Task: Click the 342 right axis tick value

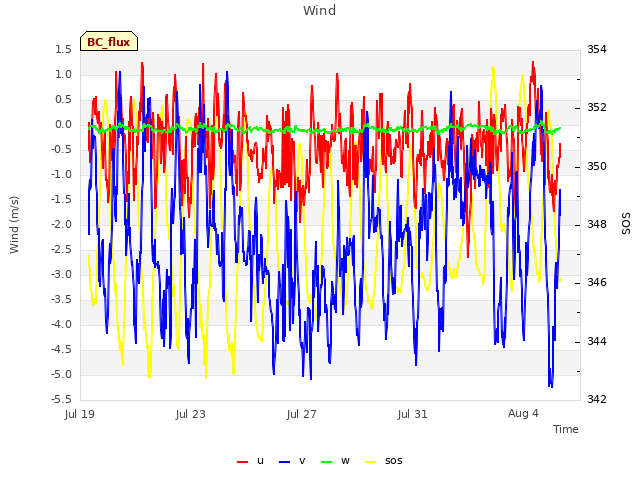Action: (x=597, y=399)
